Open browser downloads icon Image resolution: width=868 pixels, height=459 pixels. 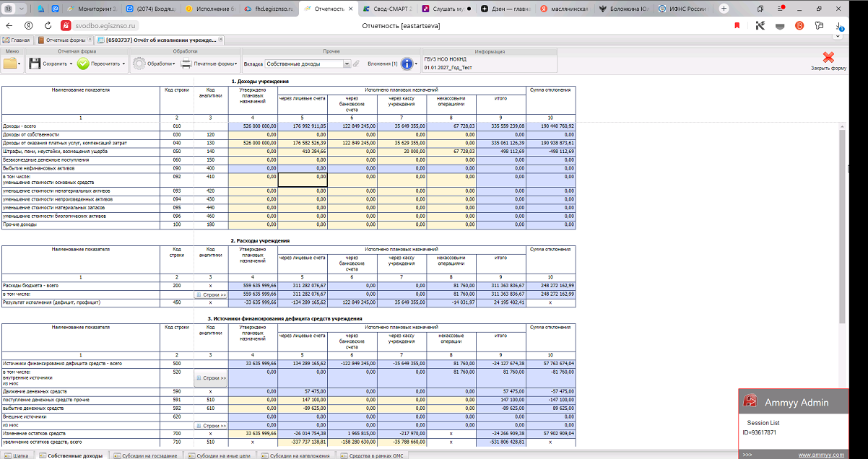[838, 25]
